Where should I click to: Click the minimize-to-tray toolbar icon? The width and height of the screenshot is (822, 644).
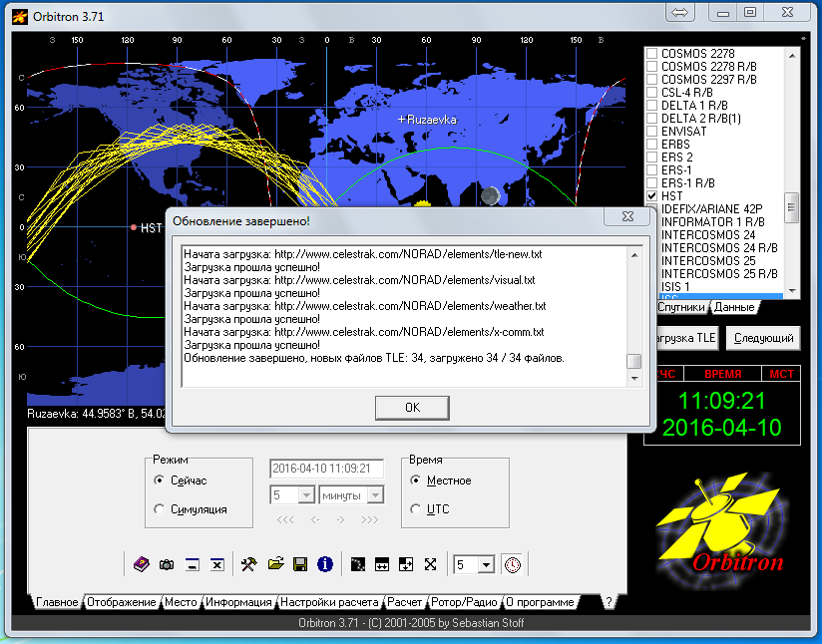pyautogui.click(x=192, y=564)
